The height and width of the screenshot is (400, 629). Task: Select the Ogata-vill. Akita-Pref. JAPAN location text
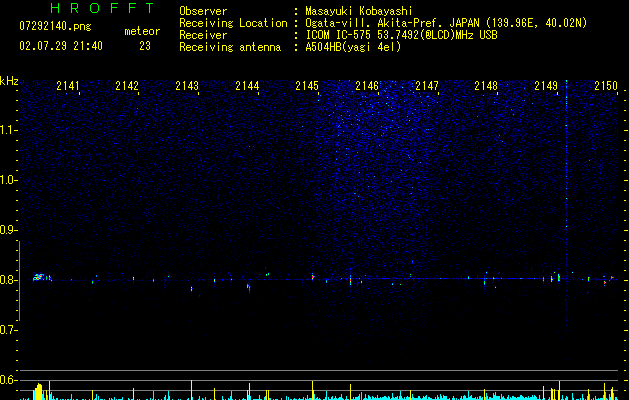coord(446,23)
